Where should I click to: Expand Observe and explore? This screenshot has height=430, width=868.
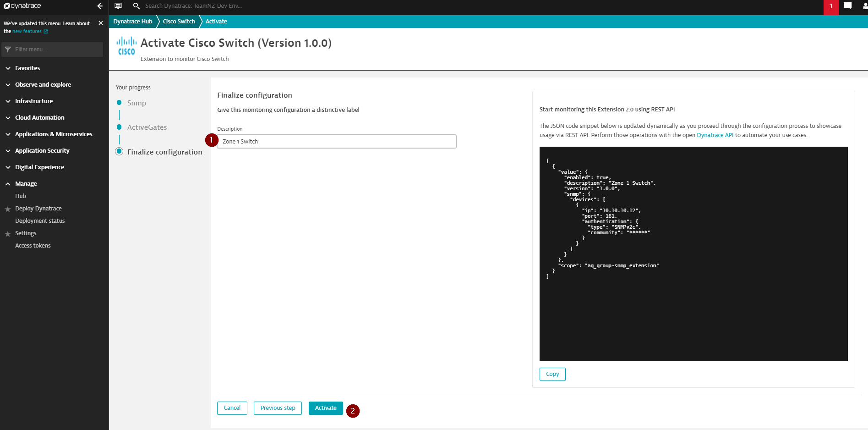pos(43,84)
